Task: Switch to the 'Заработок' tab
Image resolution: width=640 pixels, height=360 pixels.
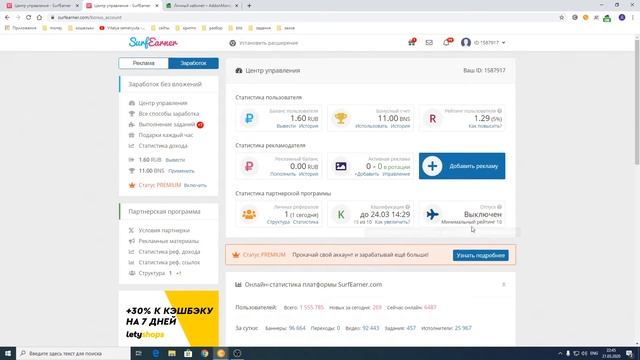Action: 193,63
